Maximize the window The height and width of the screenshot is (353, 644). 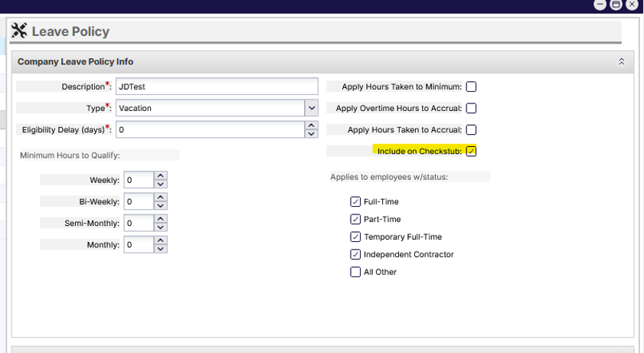coord(616,5)
